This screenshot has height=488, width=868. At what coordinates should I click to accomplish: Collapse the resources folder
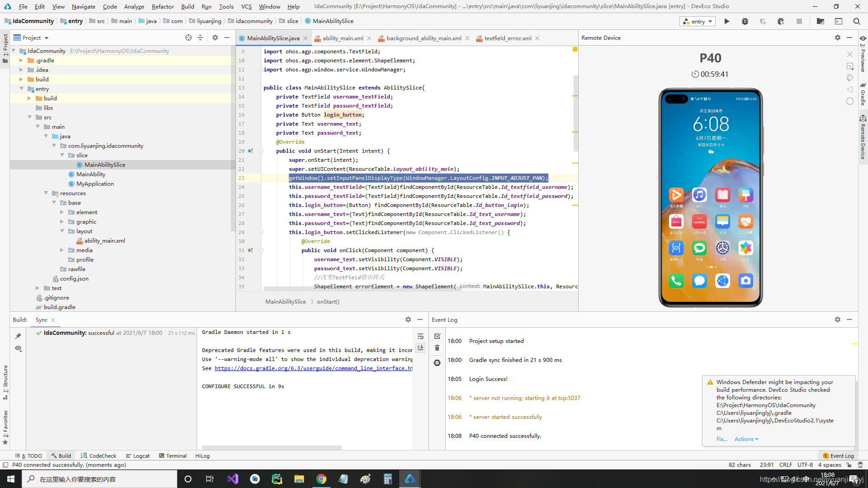(45, 193)
